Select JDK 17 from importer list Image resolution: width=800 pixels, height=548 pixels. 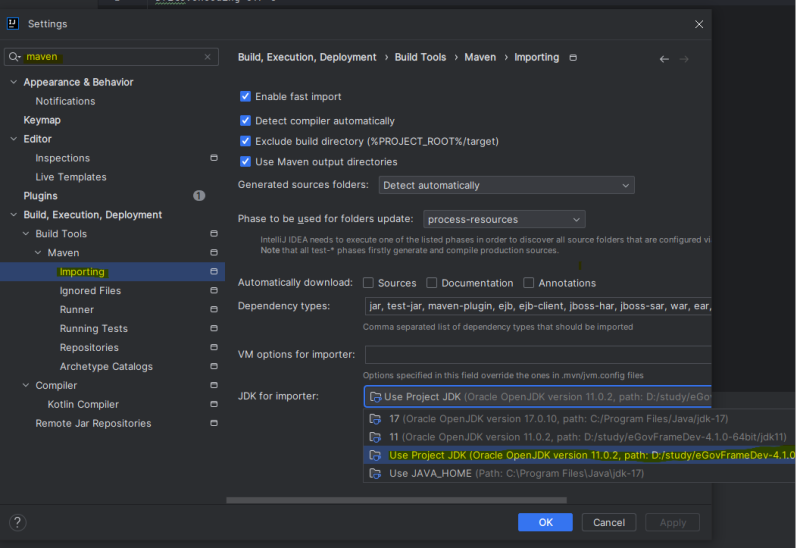point(579,419)
